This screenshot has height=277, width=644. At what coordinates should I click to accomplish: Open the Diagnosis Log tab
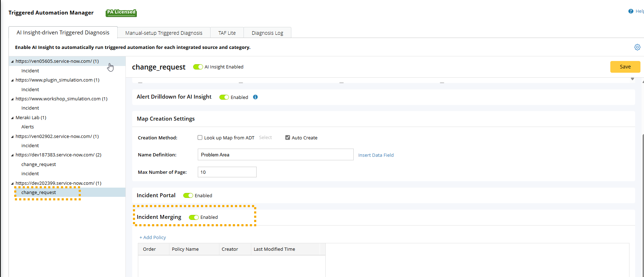coord(267,33)
